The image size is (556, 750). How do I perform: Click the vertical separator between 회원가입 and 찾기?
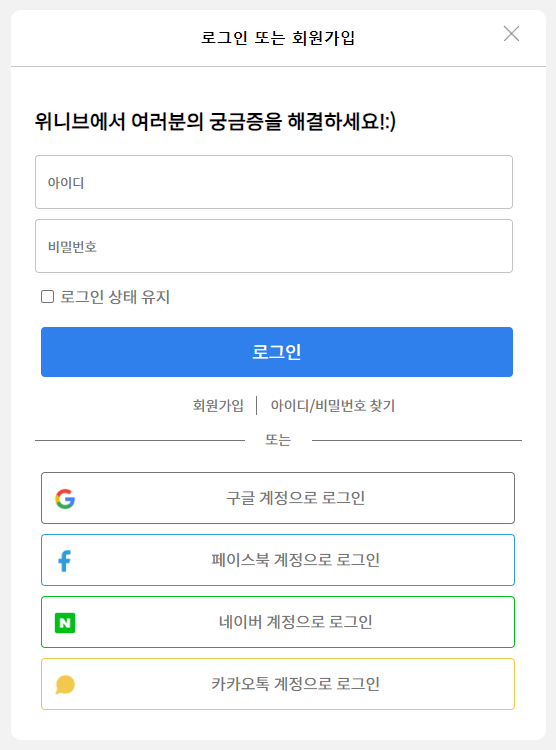coord(257,406)
